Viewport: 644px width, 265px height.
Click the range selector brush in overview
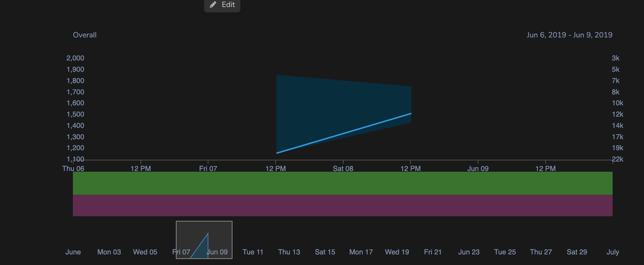coord(204,240)
